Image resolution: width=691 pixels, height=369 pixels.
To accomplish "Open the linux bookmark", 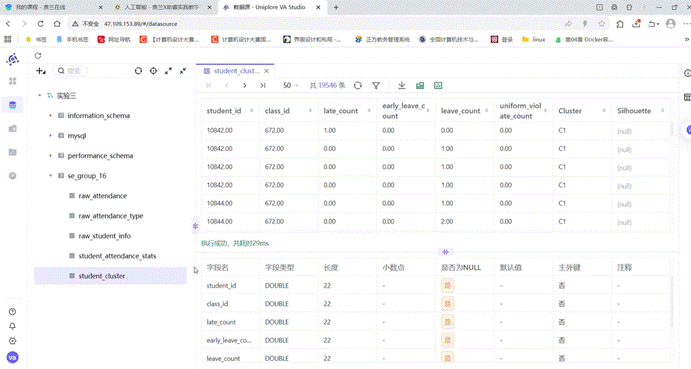I will pyautogui.click(x=534, y=39).
